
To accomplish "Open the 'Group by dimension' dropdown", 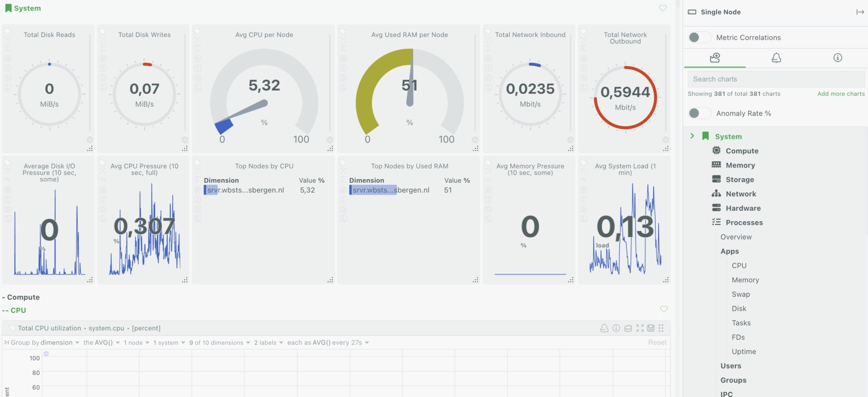I will 44,343.
